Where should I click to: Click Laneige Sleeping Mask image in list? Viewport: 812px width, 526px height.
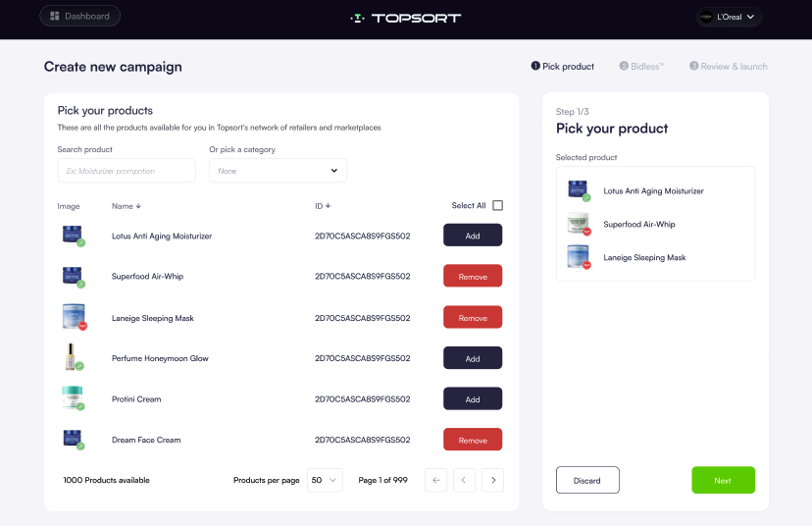pos(72,317)
